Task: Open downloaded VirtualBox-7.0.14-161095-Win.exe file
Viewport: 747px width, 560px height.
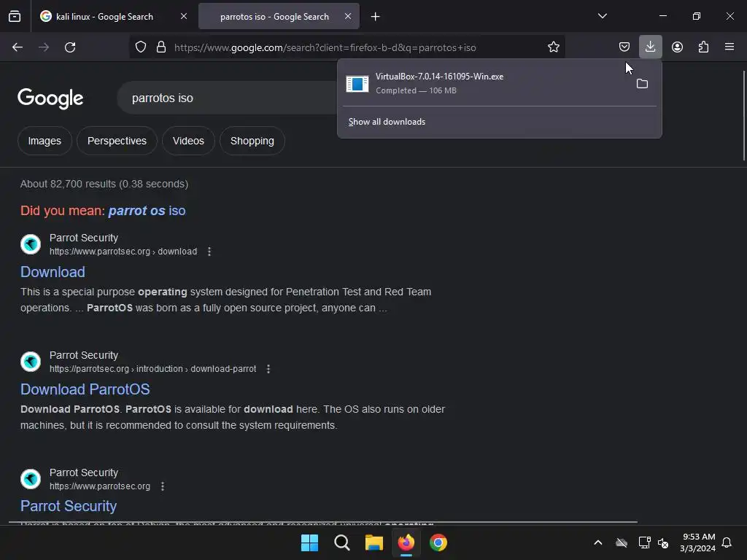Action: click(x=484, y=83)
